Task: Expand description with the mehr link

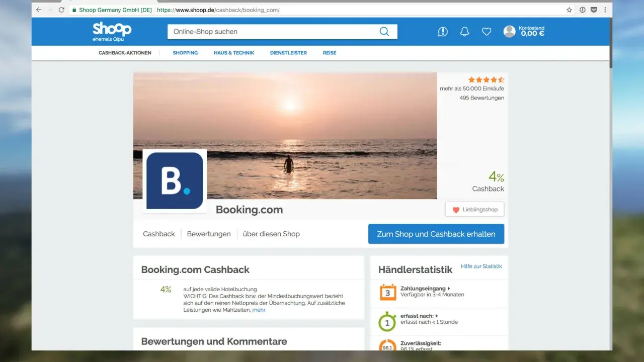Action: tap(259, 310)
